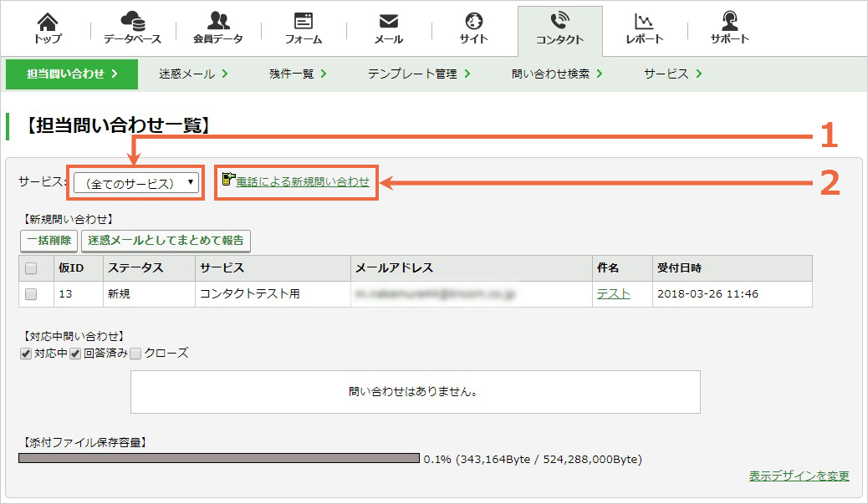
Task: Click the 一括削除 button
Action: coord(49,241)
